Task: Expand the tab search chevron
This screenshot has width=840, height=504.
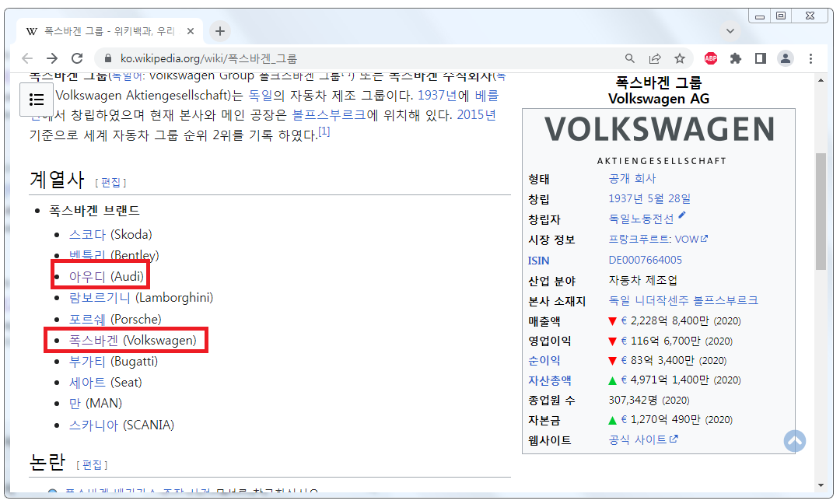Action: [730, 31]
